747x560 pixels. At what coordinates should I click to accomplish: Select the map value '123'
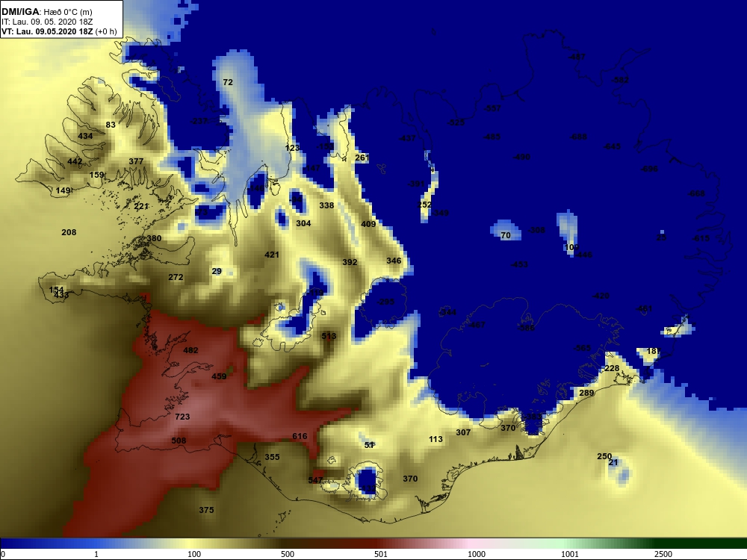coord(292,148)
